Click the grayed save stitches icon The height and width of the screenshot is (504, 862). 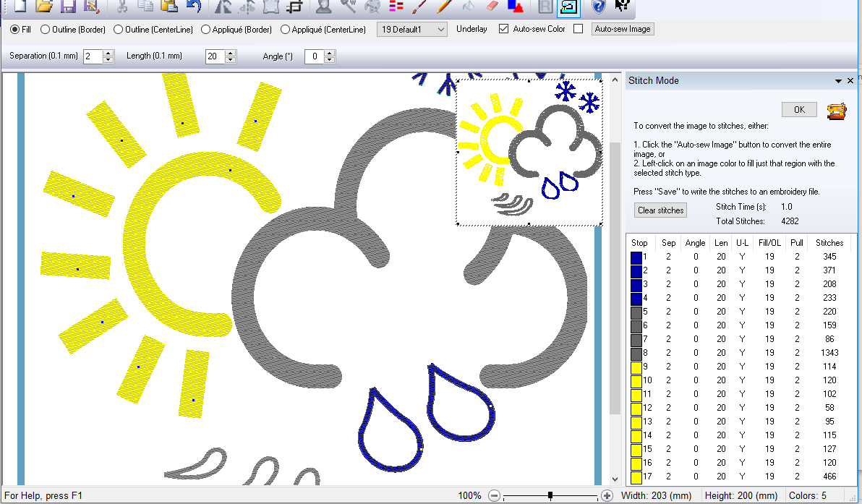click(545, 6)
